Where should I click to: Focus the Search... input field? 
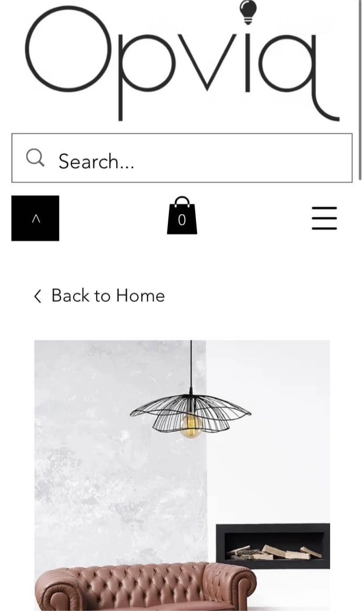coord(182,158)
